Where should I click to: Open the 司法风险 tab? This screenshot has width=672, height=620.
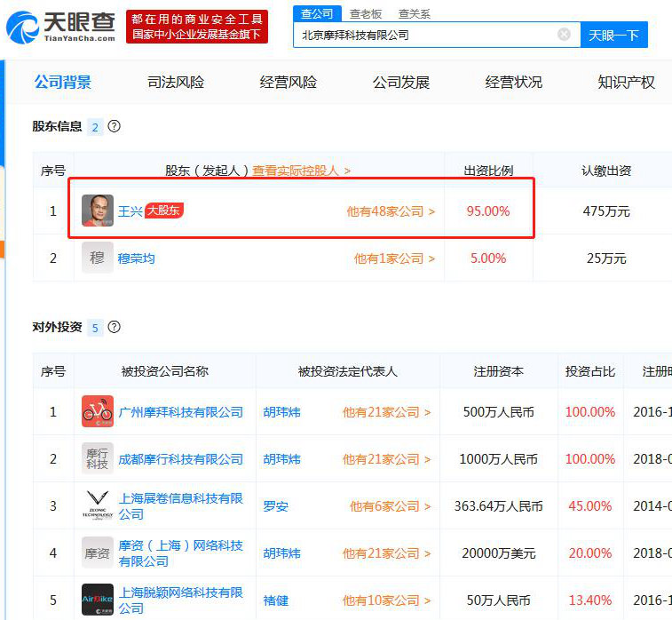176,82
